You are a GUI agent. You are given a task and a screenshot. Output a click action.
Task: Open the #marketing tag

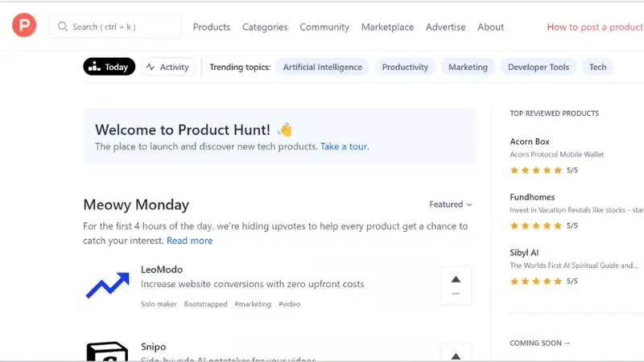coord(253,304)
